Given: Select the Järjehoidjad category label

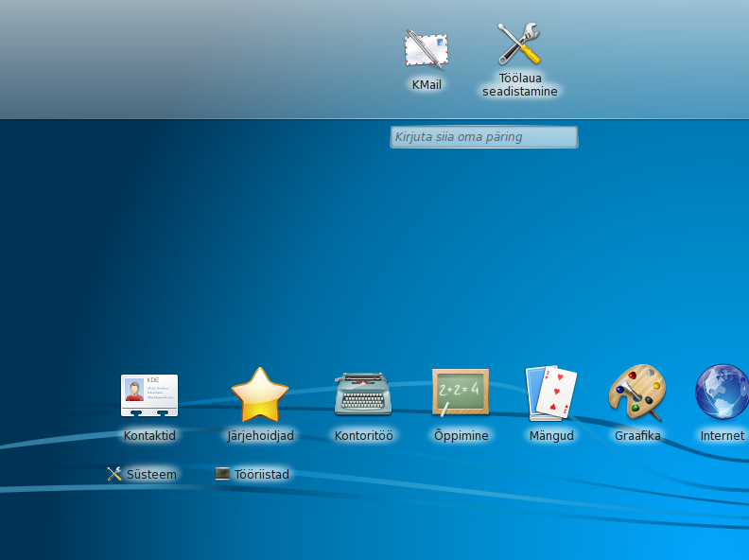Looking at the screenshot, I should click(260, 436).
